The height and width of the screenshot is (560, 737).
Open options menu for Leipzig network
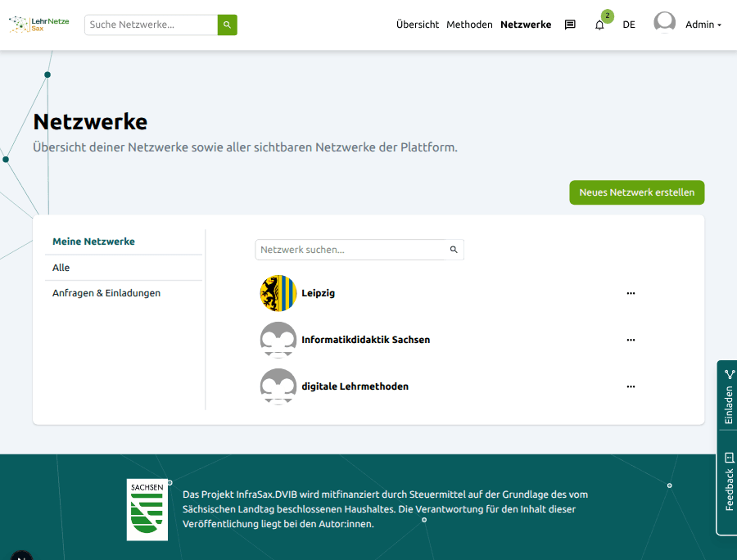tap(631, 293)
